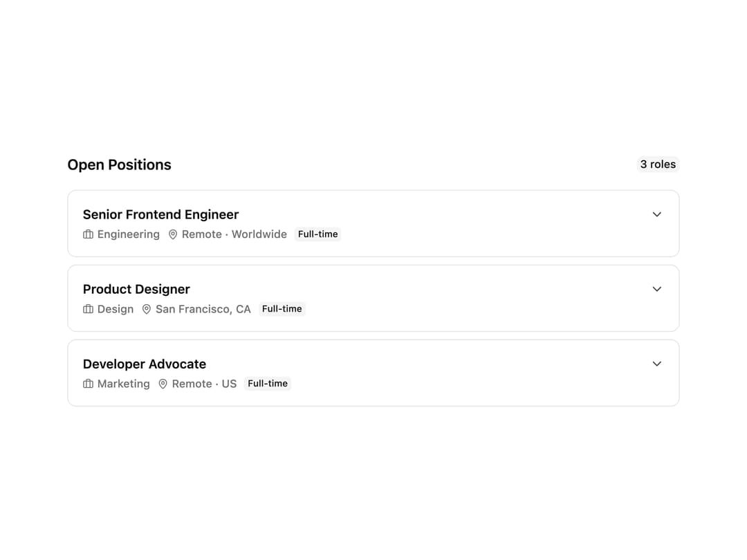Viewport: 747px width, 560px height.
Task: Click the briefcase icon beside Marketing
Action: [x=88, y=384]
